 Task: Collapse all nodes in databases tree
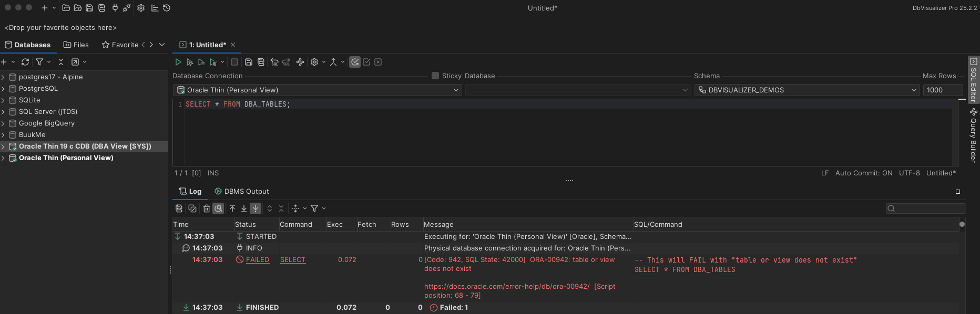(61, 62)
